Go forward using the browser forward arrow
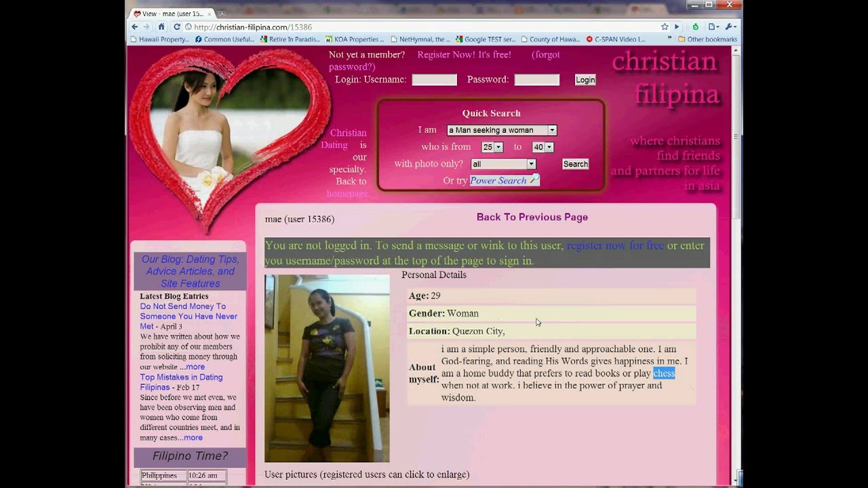868x488 pixels. pos(146,26)
